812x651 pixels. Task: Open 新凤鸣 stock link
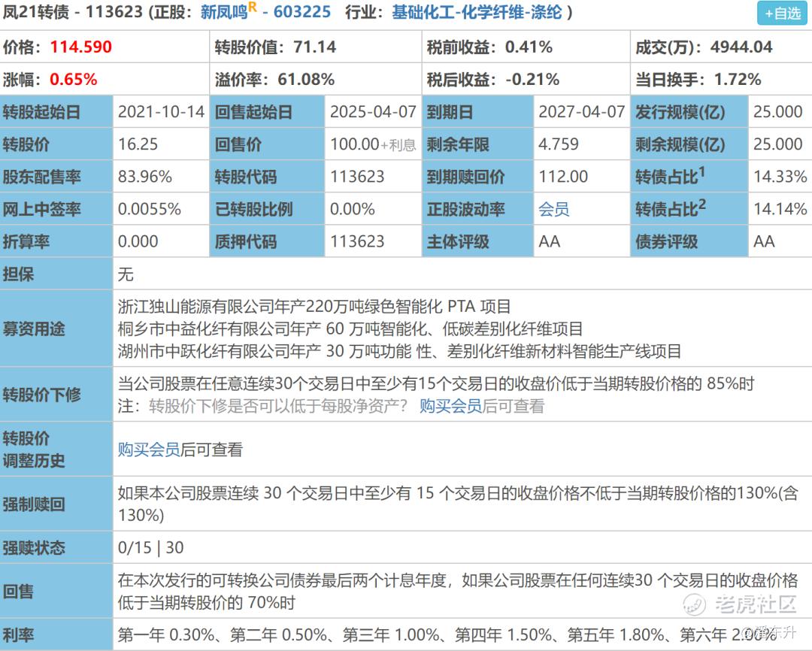point(224,12)
